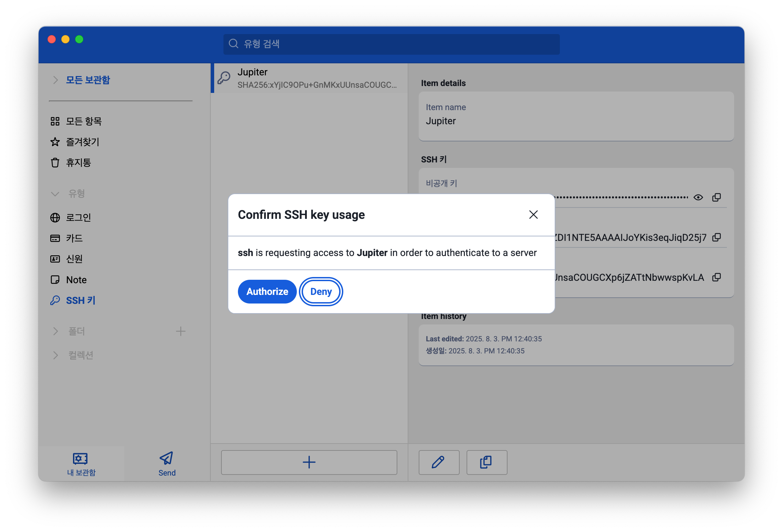Expand the 폴더 folders section
Screen dimensions: 783x532
click(55, 331)
